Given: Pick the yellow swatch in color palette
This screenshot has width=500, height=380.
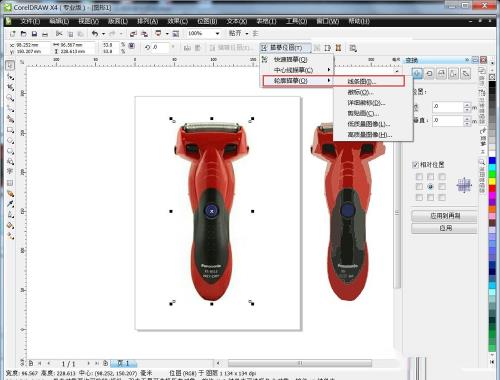Looking at the screenshot, I should pos(492,182).
